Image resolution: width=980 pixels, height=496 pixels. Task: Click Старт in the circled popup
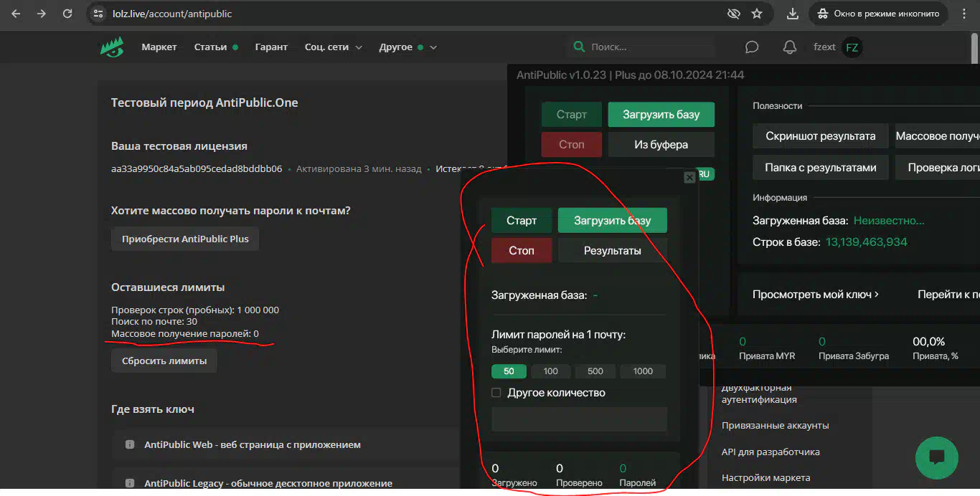[522, 220]
